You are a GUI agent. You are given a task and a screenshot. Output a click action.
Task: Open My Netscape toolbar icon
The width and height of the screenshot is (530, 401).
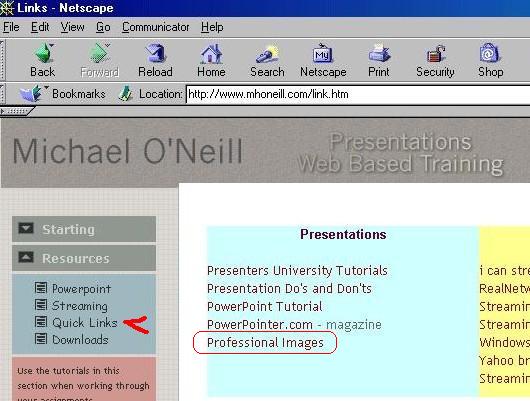tap(323, 53)
